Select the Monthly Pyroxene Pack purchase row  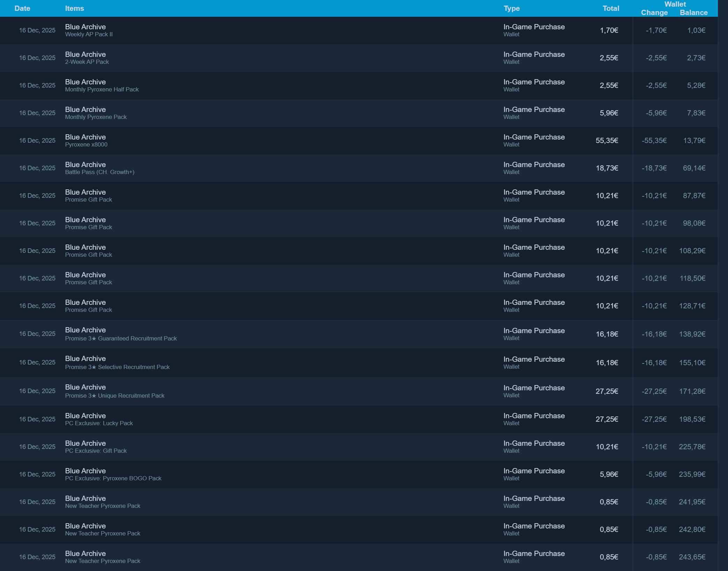tap(96, 117)
